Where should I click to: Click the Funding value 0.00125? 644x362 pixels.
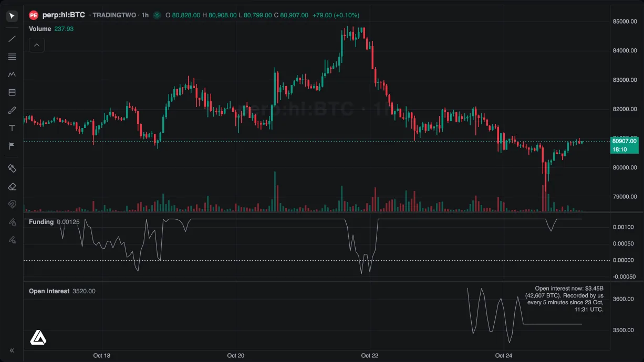pos(68,222)
